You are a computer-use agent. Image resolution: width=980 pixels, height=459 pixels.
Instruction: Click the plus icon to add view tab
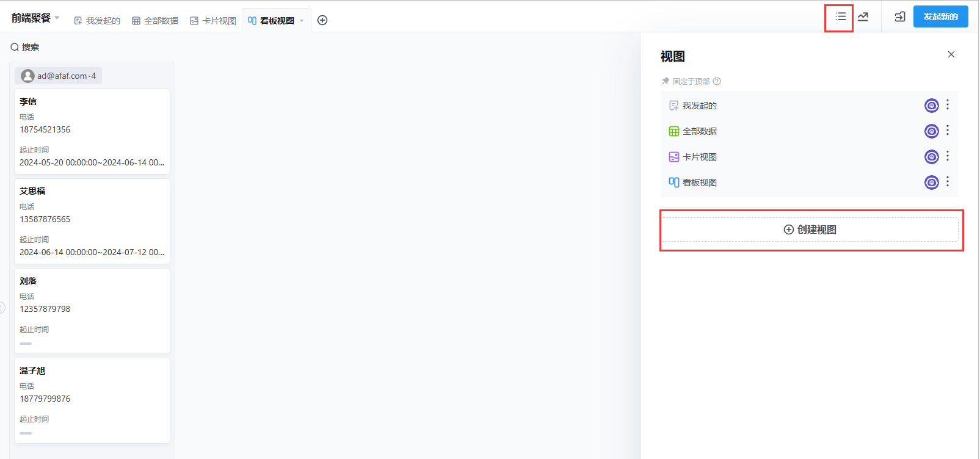pos(322,20)
